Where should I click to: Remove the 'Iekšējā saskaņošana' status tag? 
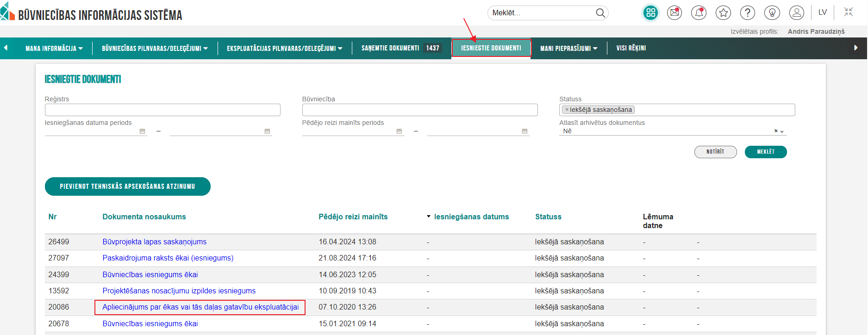pos(567,110)
